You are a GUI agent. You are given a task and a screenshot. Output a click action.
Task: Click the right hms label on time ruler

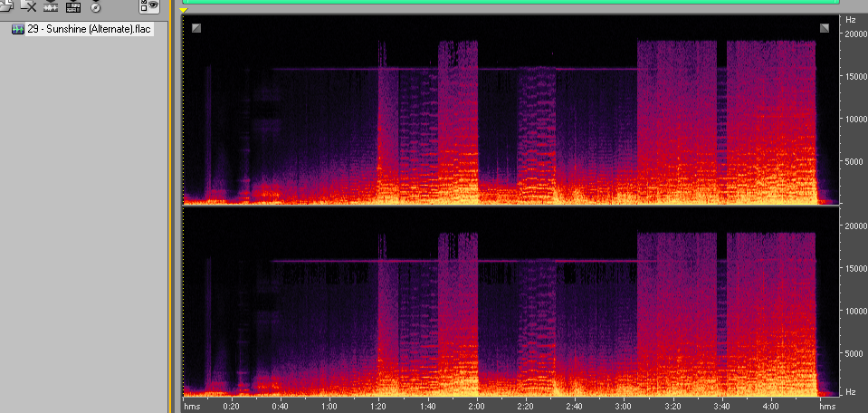click(x=828, y=407)
